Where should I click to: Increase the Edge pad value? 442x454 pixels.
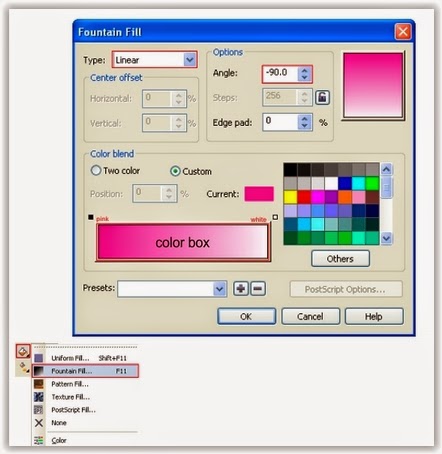pos(304,119)
